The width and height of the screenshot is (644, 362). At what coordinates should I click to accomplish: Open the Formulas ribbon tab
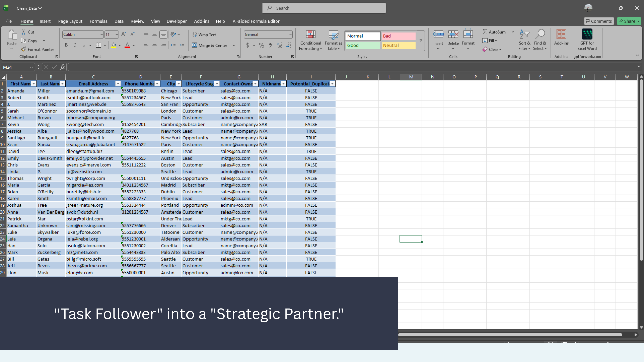pos(98,21)
